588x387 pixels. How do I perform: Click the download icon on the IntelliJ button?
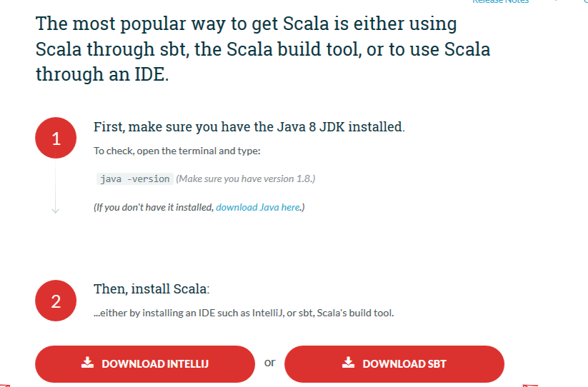[87, 363]
